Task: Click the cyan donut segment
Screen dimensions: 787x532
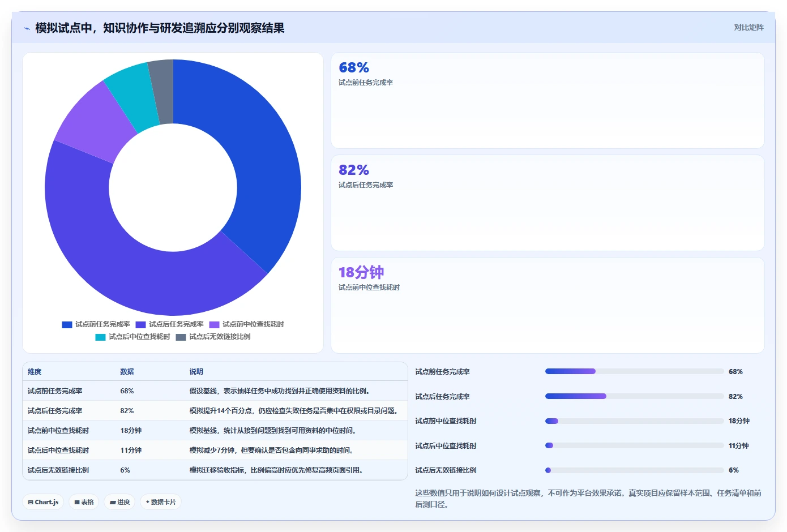Action: [132, 93]
